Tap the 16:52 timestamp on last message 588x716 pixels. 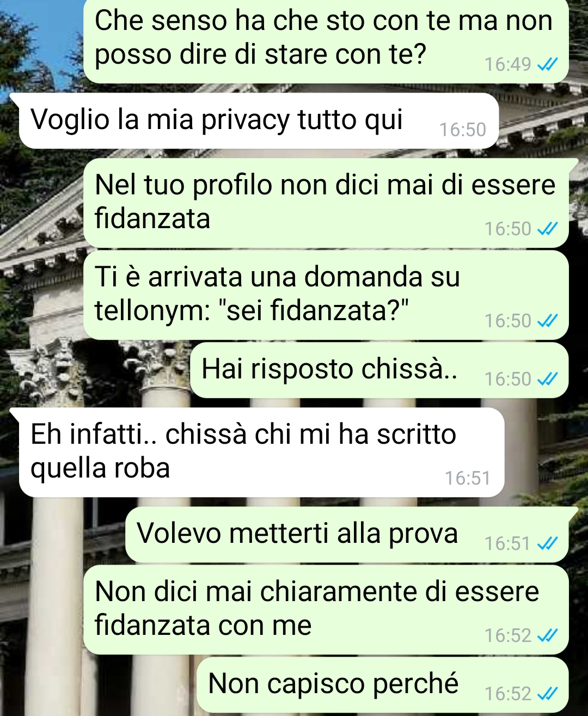click(508, 694)
